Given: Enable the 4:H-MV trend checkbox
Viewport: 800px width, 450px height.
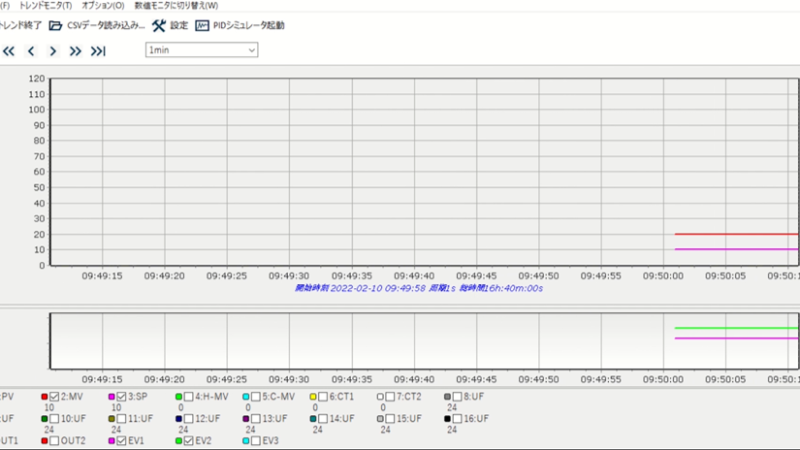Looking at the screenshot, I should [188, 397].
